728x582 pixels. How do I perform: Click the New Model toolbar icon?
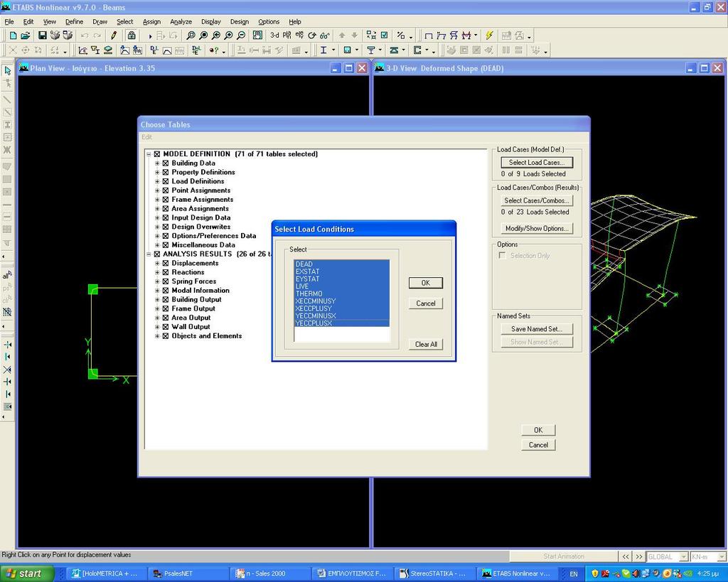click(13, 36)
